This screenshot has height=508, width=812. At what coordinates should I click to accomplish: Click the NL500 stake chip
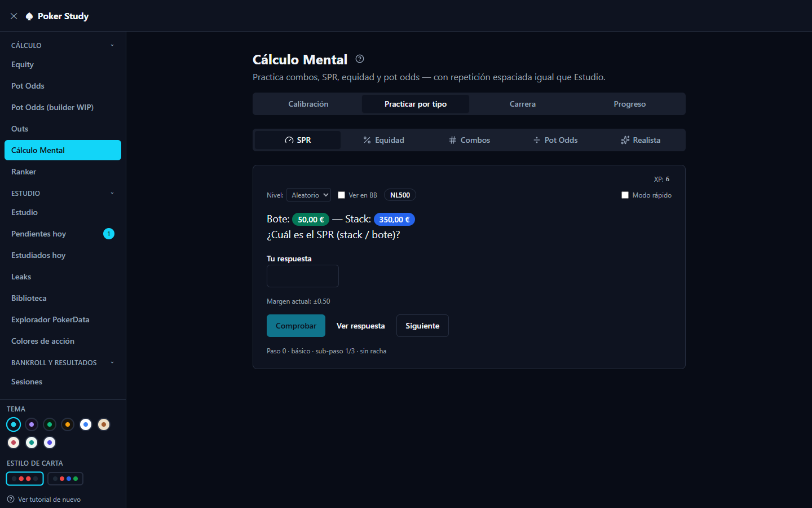400,195
